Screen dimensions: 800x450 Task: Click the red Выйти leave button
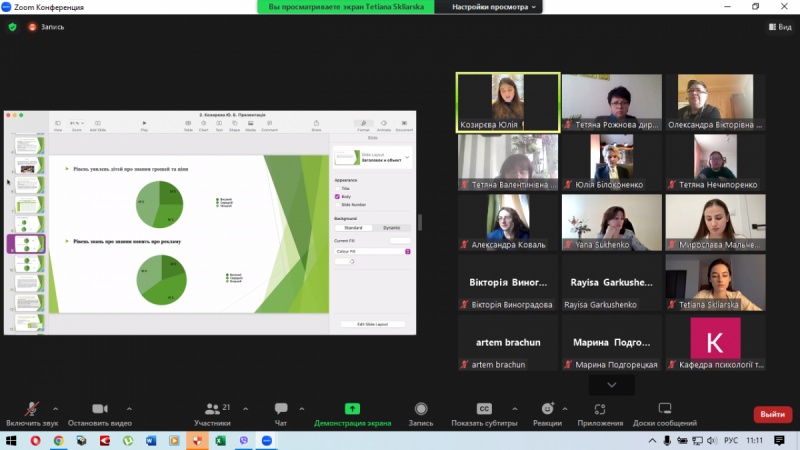pyautogui.click(x=772, y=414)
